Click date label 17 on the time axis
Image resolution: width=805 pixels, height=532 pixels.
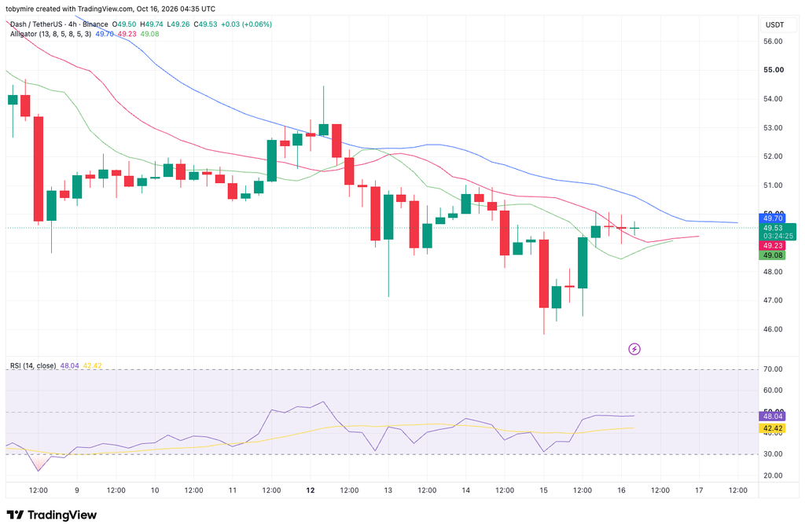pyautogui.click(x=699, y=490)
